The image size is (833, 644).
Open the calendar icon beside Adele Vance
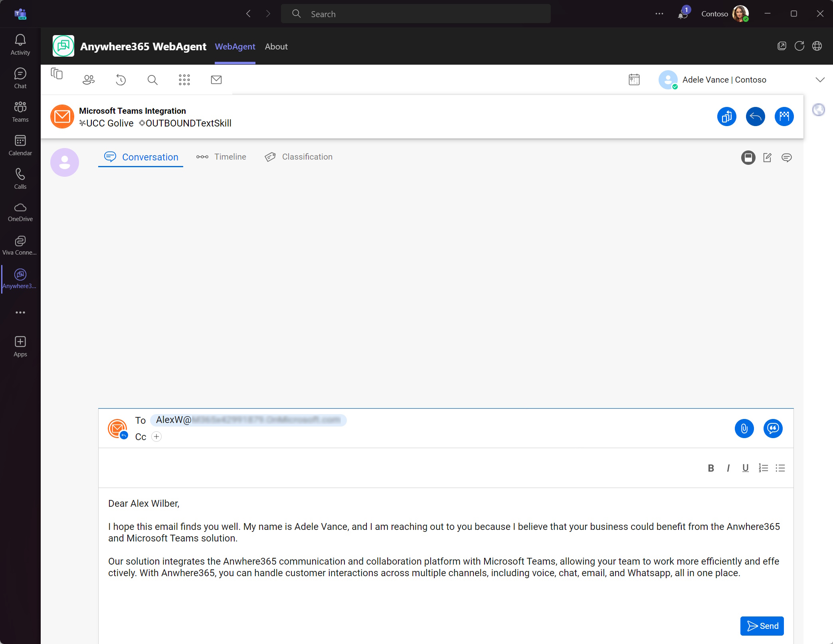pos(634,80)
